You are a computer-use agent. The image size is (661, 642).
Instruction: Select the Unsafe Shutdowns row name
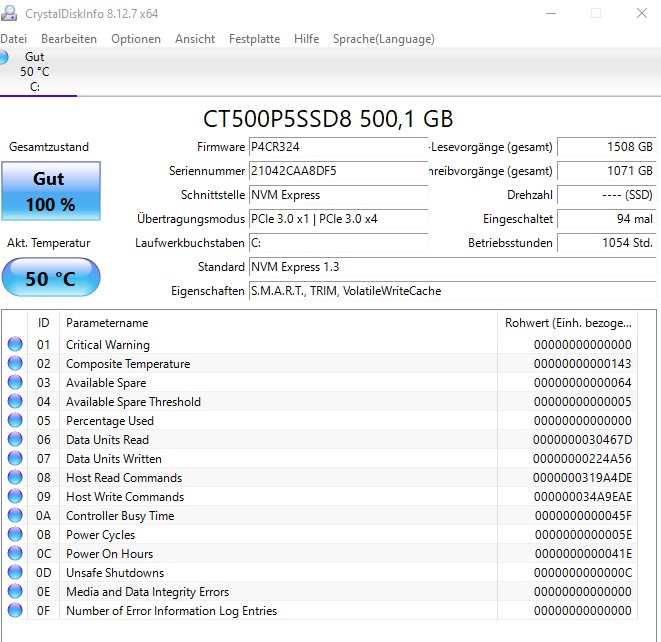click(115, 573)
